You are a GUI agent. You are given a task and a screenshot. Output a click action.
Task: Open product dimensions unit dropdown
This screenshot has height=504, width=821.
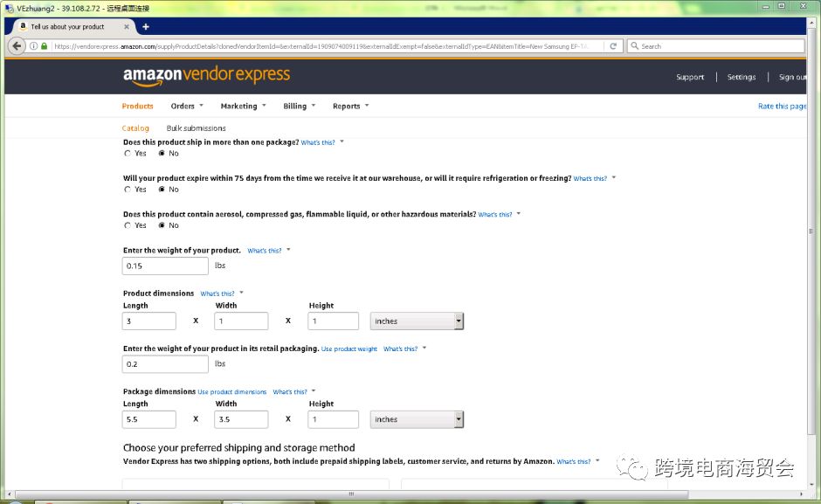417,321
